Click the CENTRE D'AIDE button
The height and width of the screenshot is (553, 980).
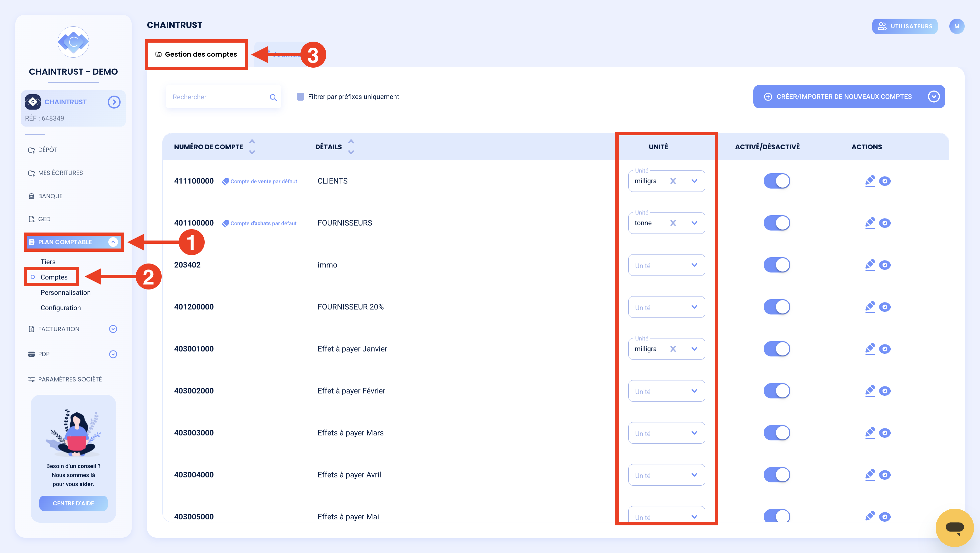coord(73,503)
